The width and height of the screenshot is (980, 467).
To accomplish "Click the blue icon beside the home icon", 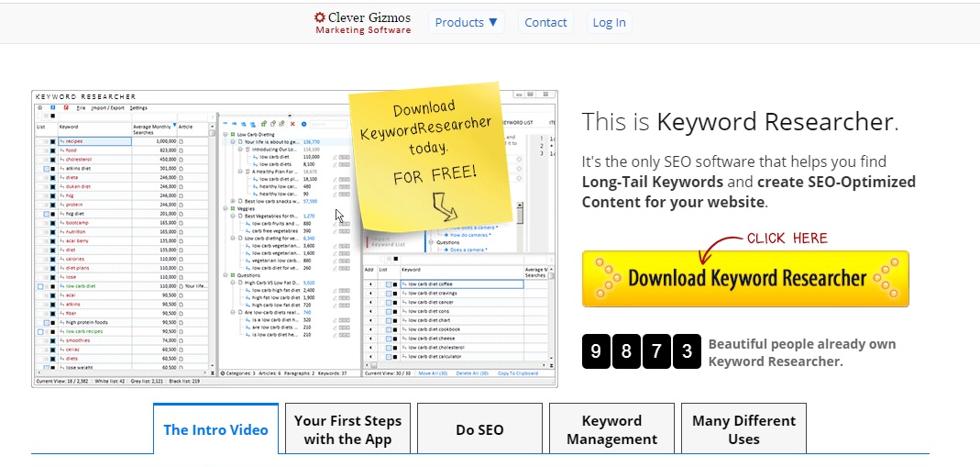I will 52,107.
